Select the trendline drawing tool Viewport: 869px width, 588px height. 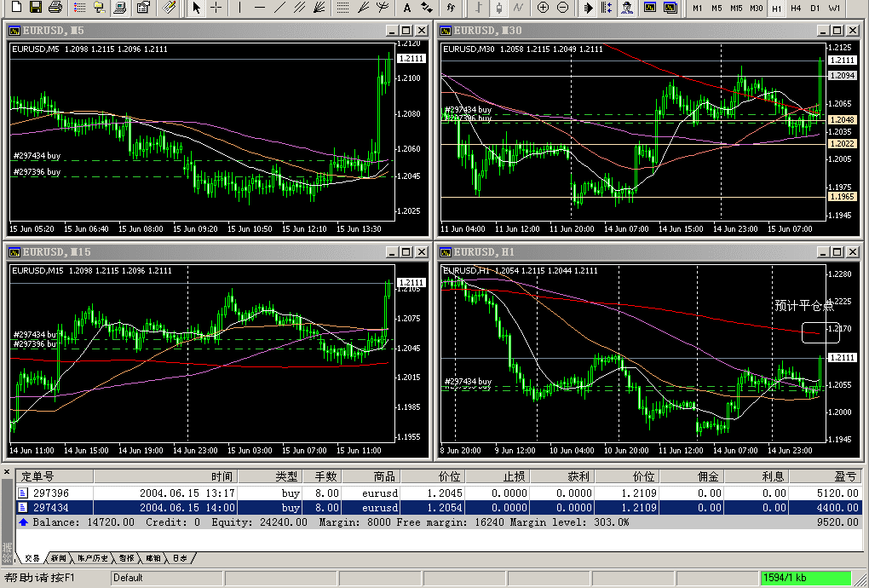[x=279, y=7]
